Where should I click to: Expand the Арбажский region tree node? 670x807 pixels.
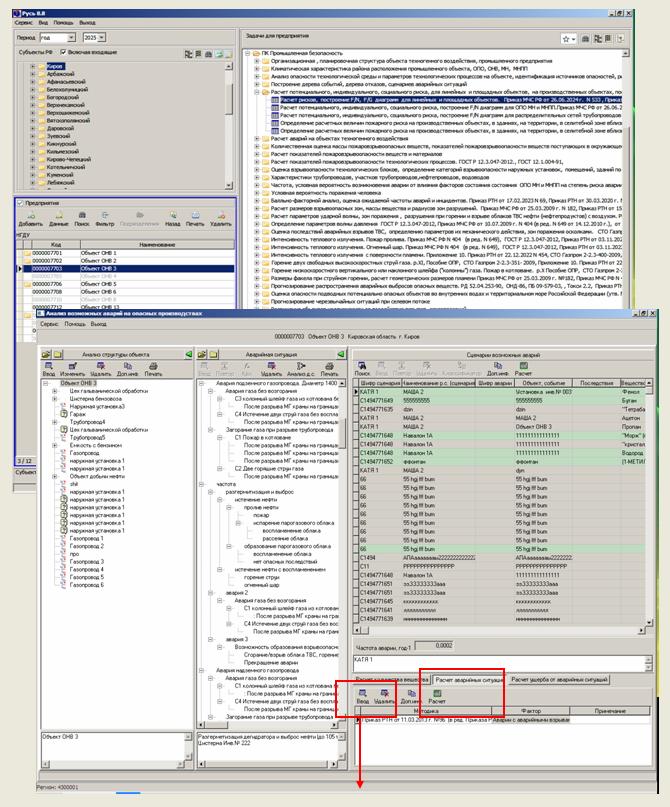[x=35, y=73]
